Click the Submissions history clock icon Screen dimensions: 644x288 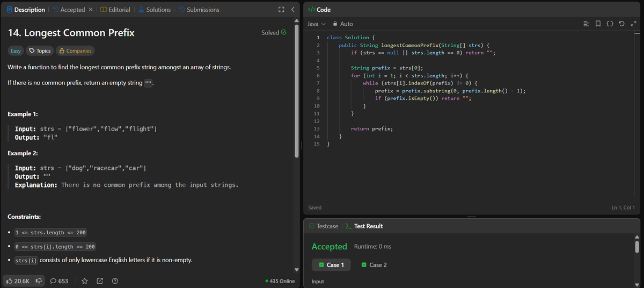click(181, 10)
